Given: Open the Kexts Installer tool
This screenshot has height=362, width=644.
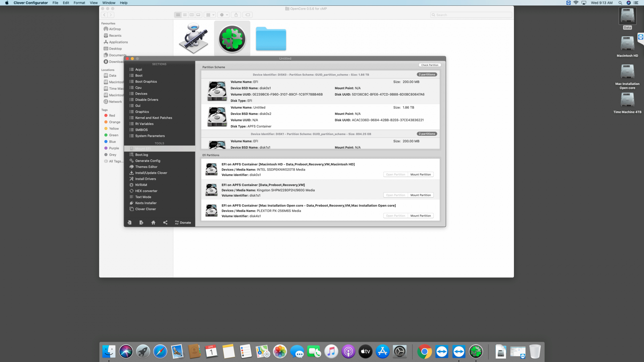Looking at the screenshot, I should (146, 203).
